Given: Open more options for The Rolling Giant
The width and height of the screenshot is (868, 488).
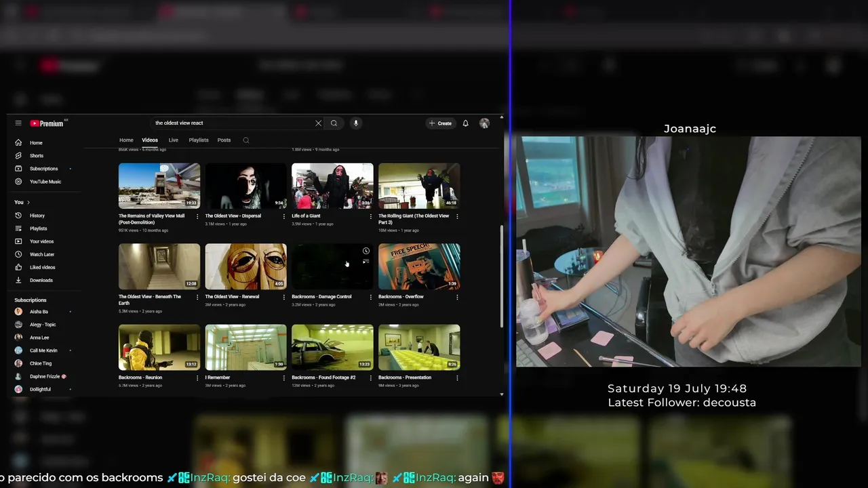Looking at the screenshot, I should click(x=457, y=216).
